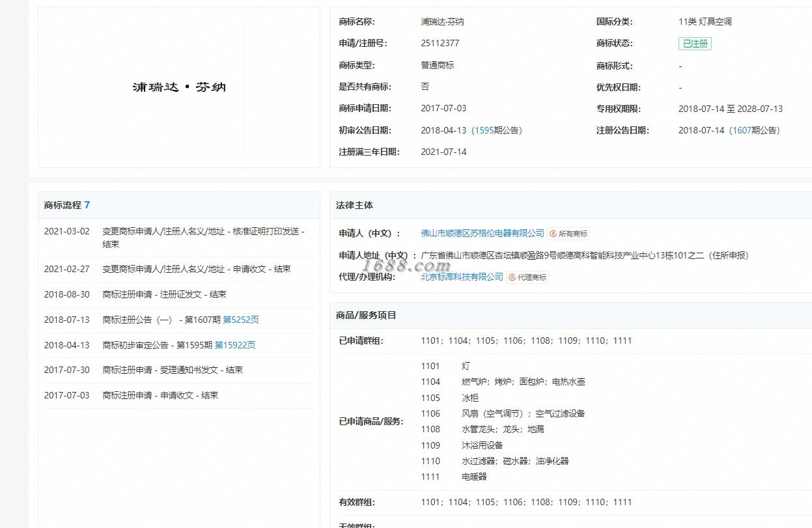Click the three-year registration date 2021-07-14

coord(443,152)
